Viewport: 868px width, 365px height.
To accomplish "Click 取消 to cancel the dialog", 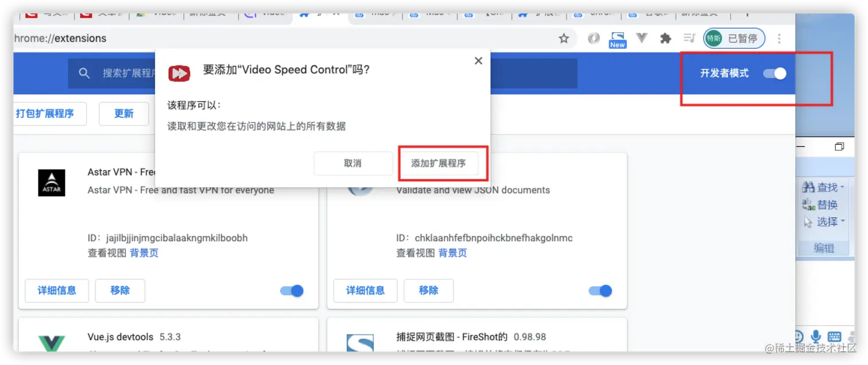I will 353,163.
